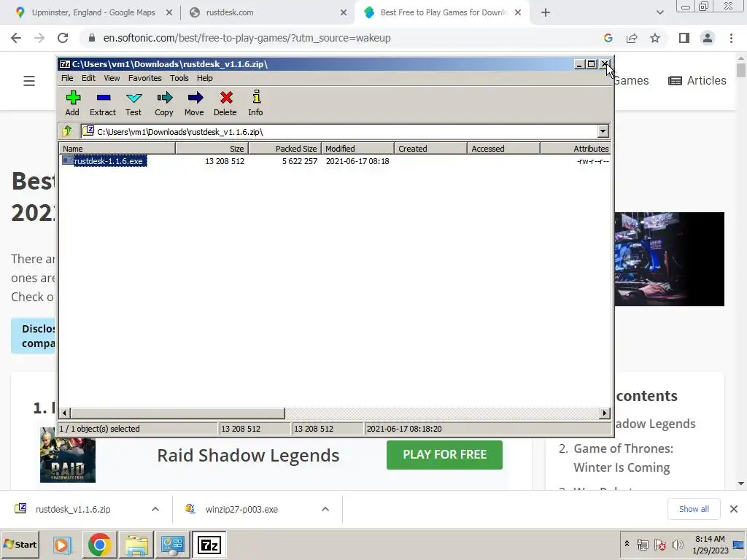Open the Tools menu

point(179,78)
